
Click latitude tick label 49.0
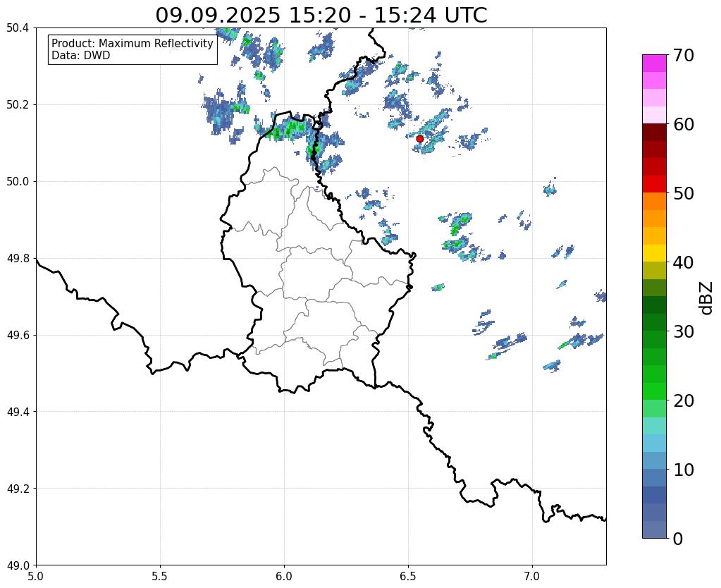coord(18,565)
